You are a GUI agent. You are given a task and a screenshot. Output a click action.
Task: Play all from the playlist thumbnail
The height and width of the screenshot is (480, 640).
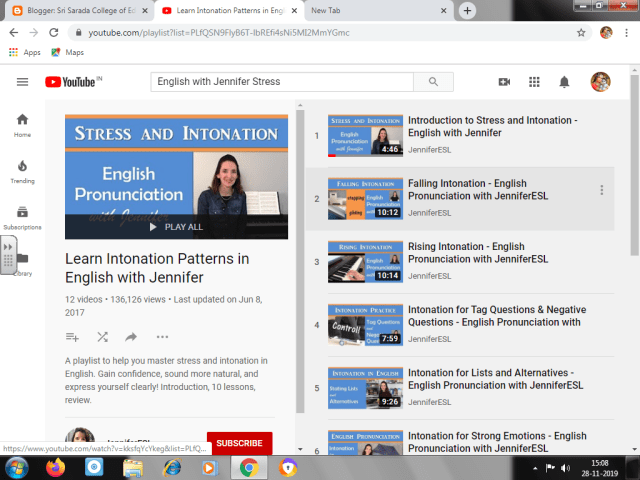tap(176, 227)
